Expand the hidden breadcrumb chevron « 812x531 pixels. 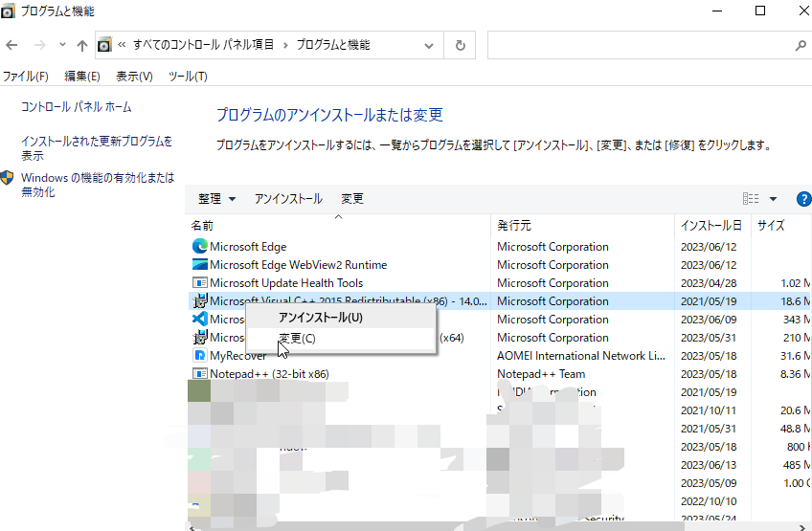pos(122,45)
